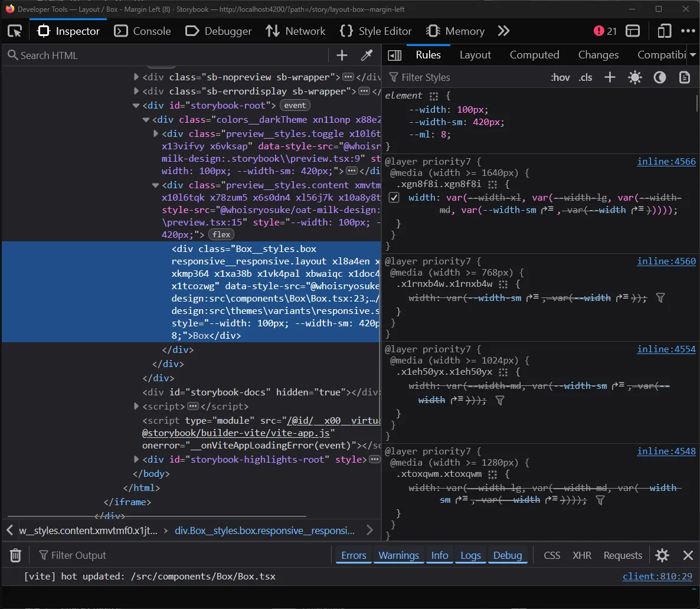Open the Computed panel

tap(534, 54)
